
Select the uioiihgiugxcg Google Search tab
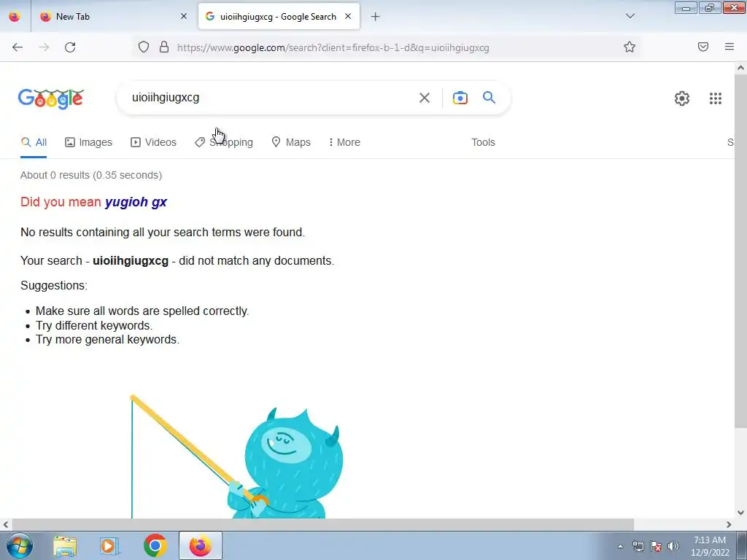[279, 16]
